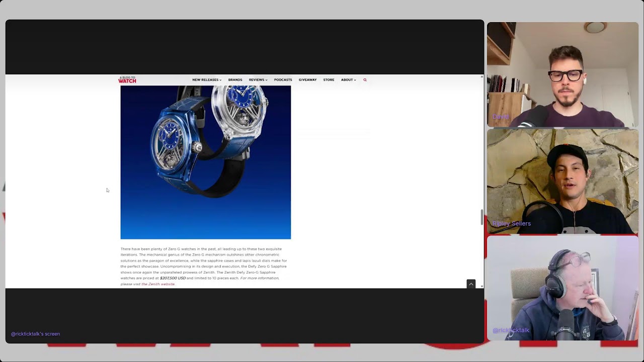Click the Zenith Defy Zero G watch image
This screenshot has height=362, width=644.
click(206, 162)
